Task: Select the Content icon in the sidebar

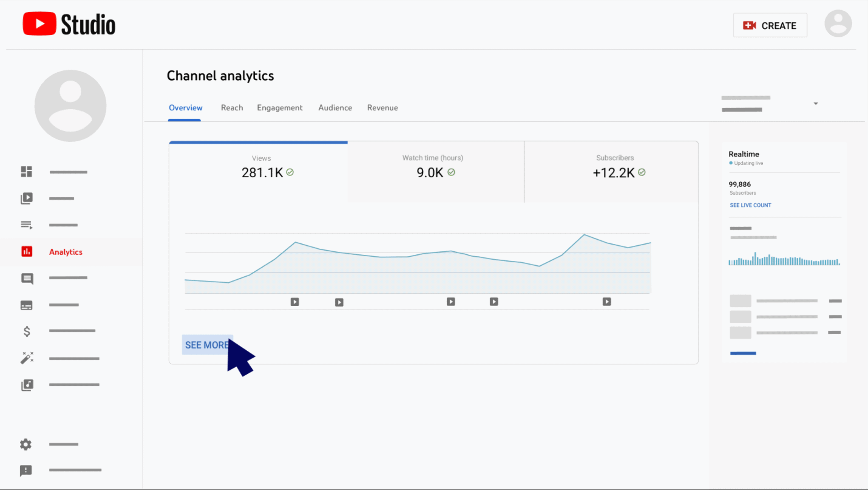Action: 26,198
